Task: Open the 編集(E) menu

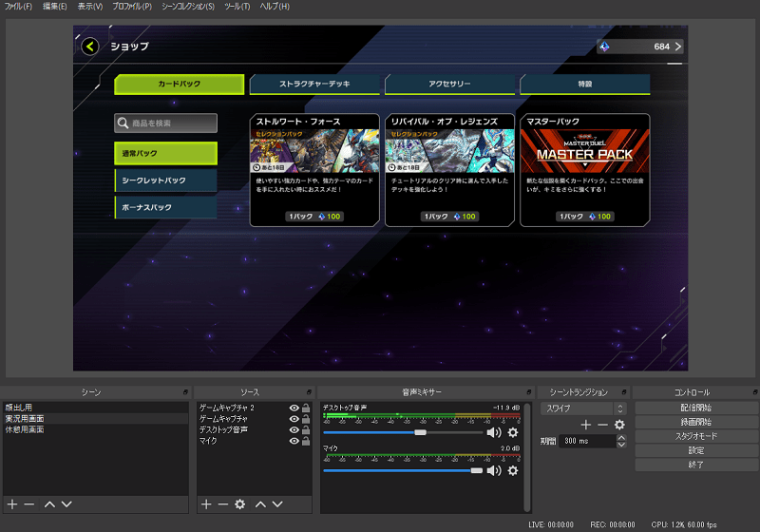Action: (x=55, y=7)
